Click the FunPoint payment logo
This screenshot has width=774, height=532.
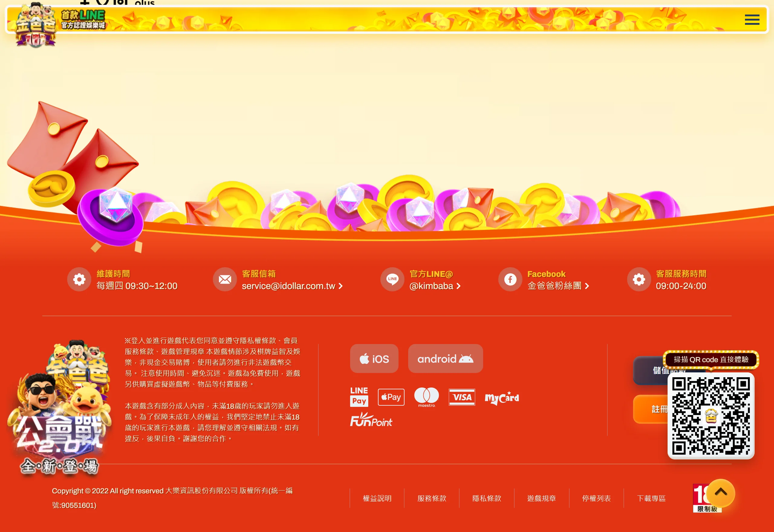(371, 420)
